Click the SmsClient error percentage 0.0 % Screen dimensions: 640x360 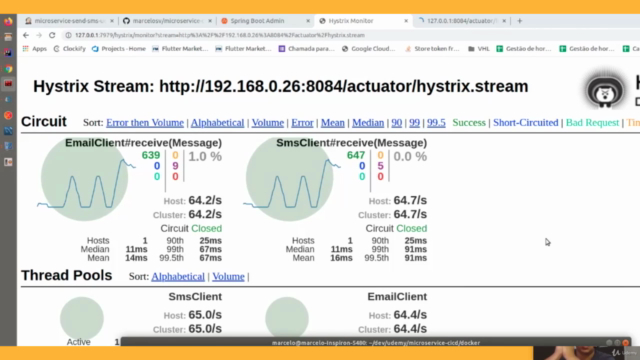(x=410, y=156)
